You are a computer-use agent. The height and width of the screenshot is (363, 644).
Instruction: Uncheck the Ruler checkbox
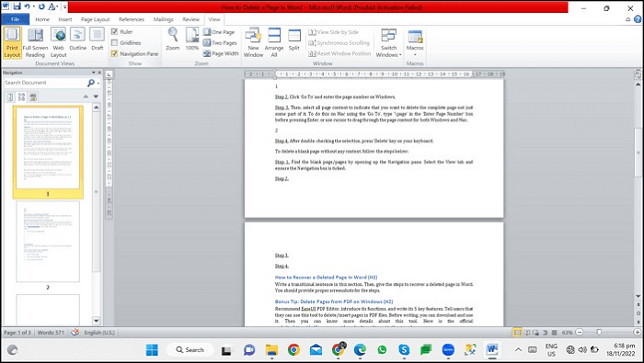(115, 31)
